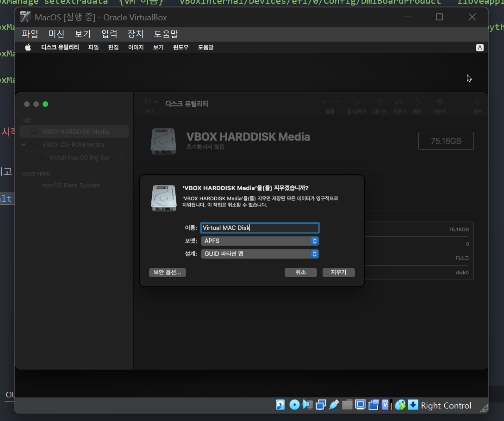The height and width of the screenshot is (421, 504).
Task: Click the Mount (마운트) toolbar icon
Action: click(x=440, y=102)
